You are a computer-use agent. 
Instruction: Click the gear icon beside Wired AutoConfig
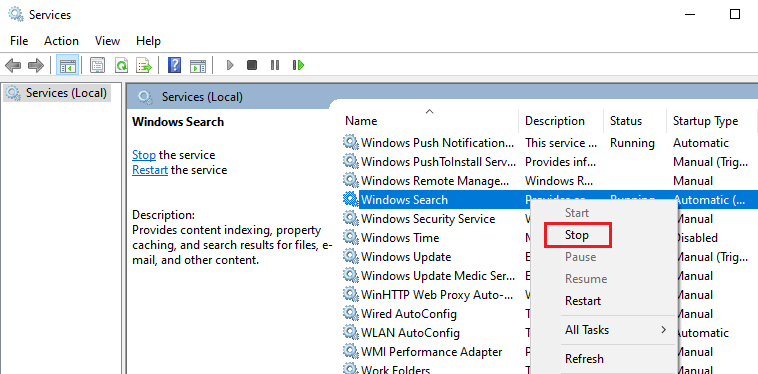[350, 314]
